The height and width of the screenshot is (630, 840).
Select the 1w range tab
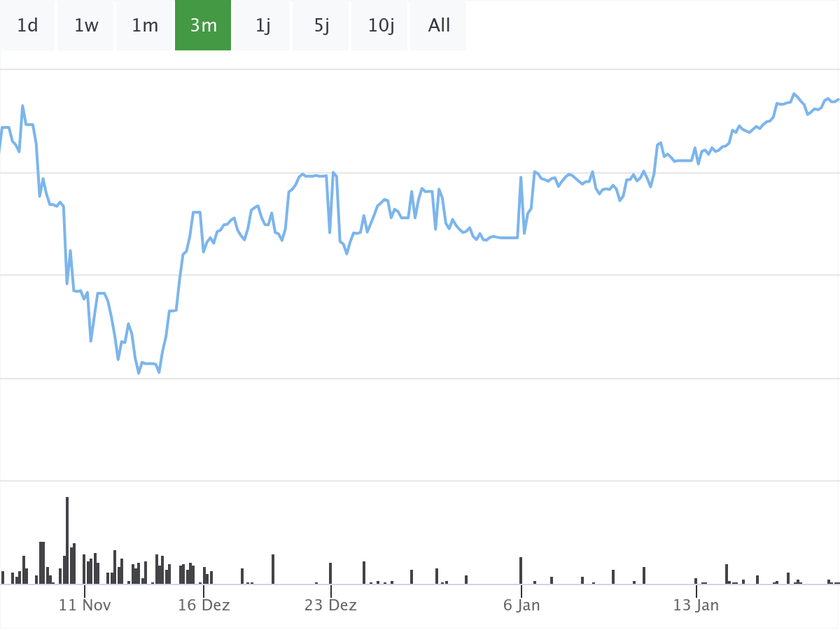coord(86,26)
